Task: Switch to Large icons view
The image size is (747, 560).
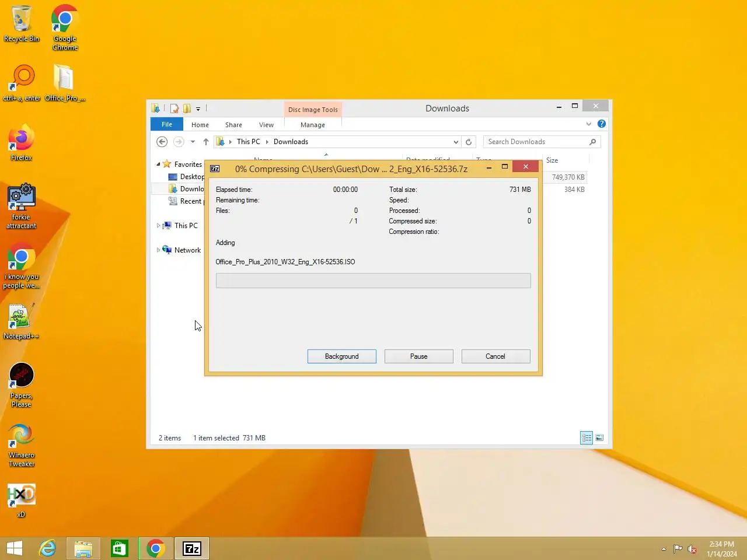Action: tap(599, 438)
